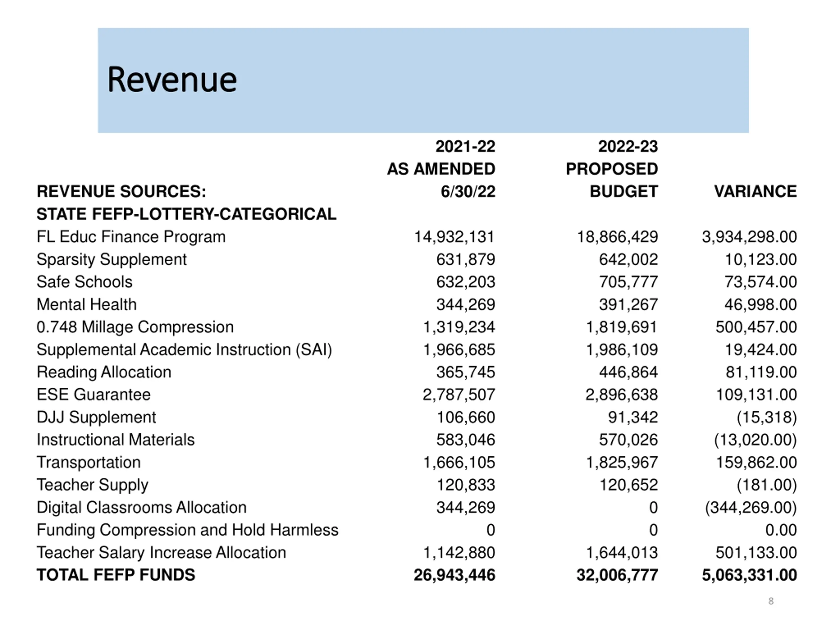This screenshot has width=840, height=630.
Task: Click Mental Health row label
Action: 87,304
